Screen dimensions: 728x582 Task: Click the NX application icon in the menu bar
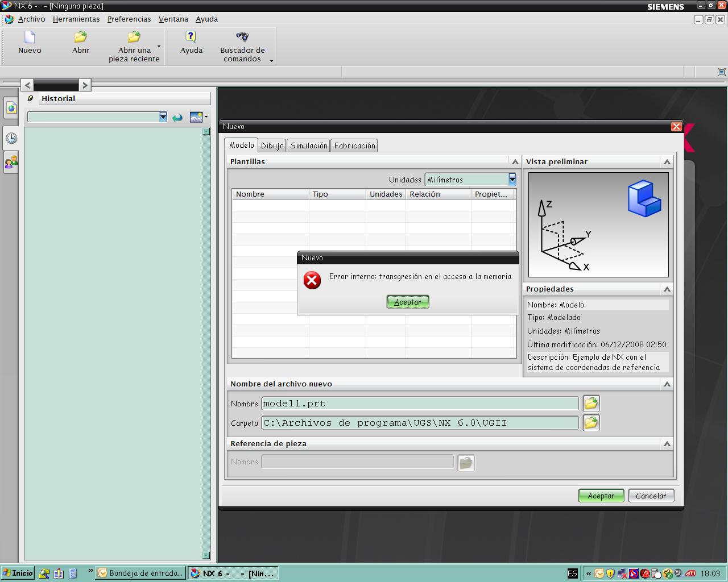9,19
